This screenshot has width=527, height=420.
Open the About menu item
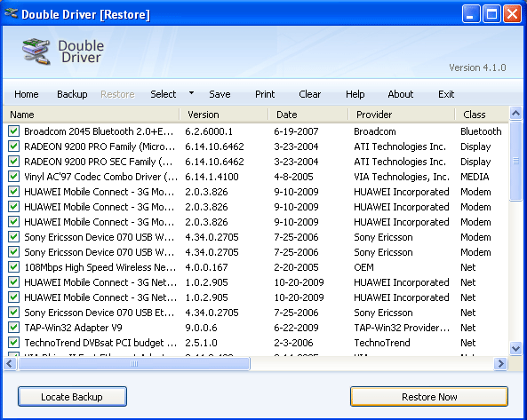click(x=400, y=94)
